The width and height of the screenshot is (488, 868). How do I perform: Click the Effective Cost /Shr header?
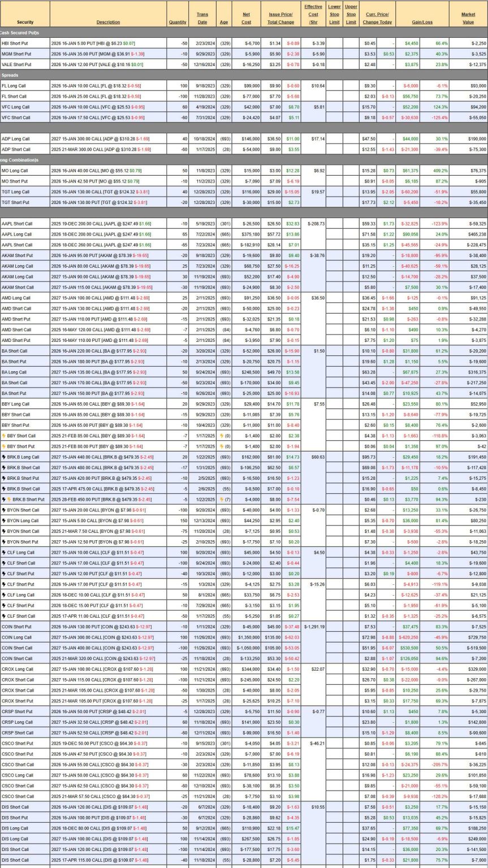tap(313, 14)
